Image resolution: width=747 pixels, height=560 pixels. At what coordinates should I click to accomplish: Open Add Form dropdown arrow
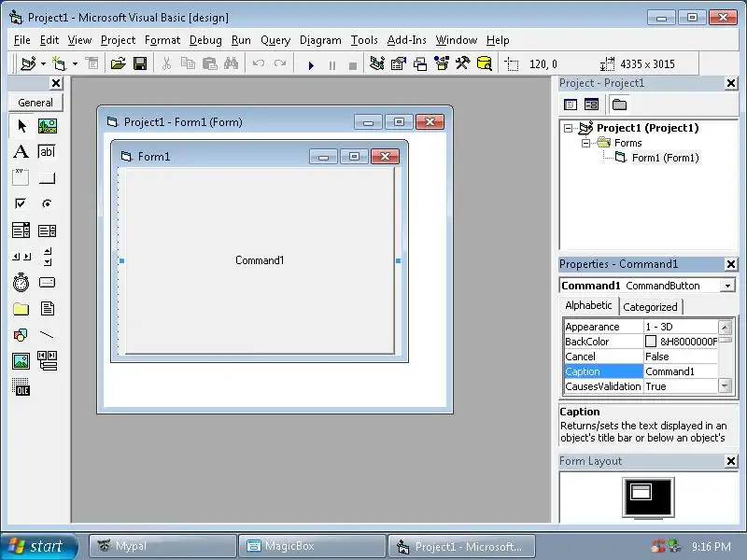point(75,63)
